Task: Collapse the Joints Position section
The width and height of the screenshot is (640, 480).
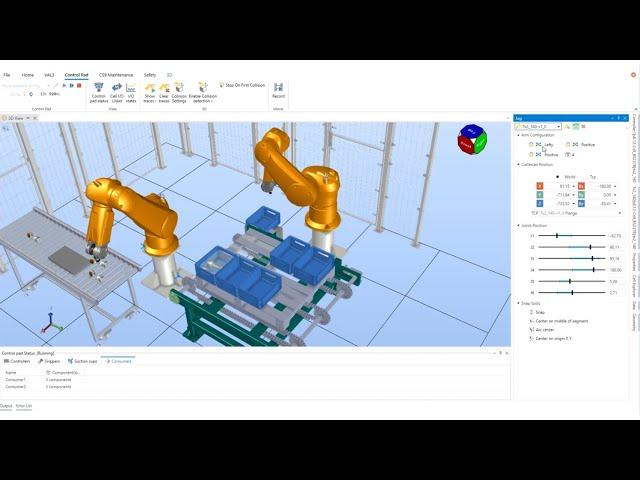Action: (x=519, y=225)
